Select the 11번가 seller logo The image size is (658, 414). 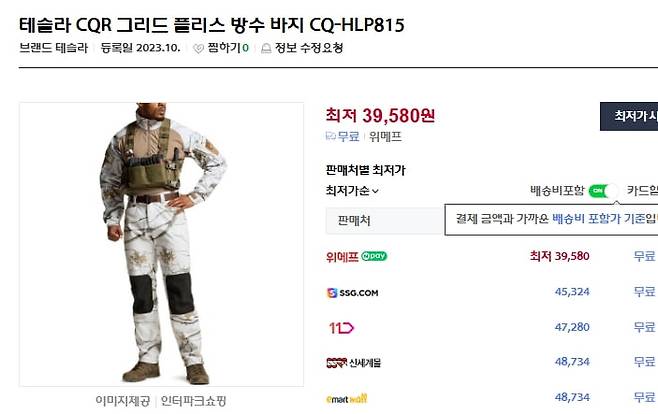click(341, 328)
